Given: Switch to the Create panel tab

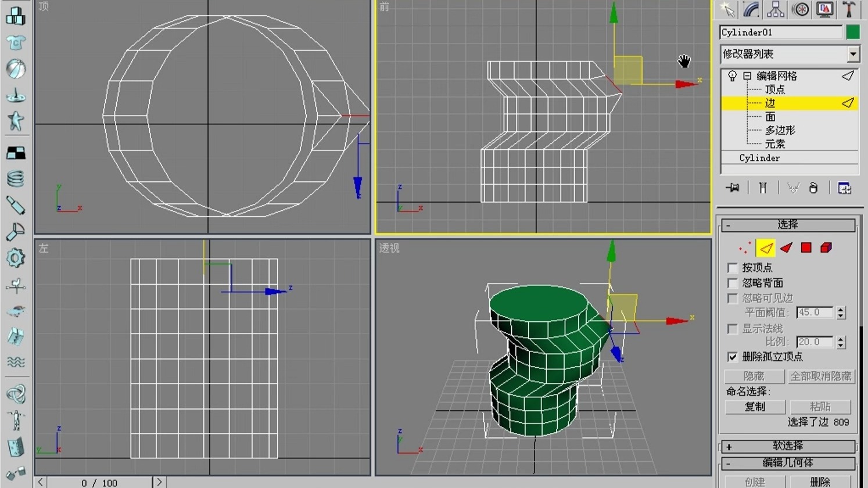Looking at the screenshot, I should 727,9.
